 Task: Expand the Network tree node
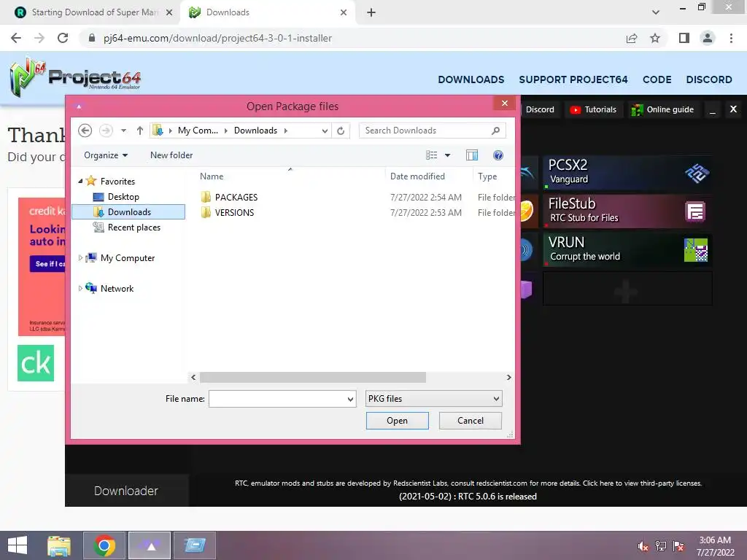click(x=80, y=288)
